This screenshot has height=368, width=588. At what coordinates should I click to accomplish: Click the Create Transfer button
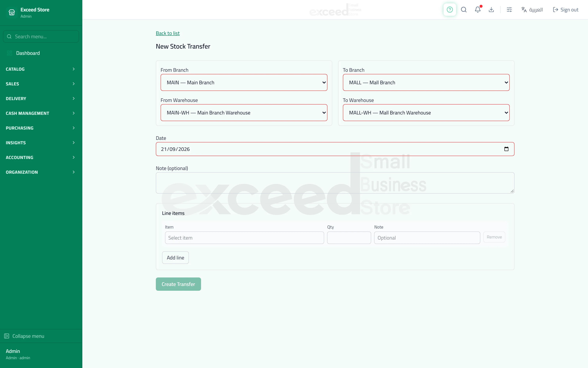(178, 284)
